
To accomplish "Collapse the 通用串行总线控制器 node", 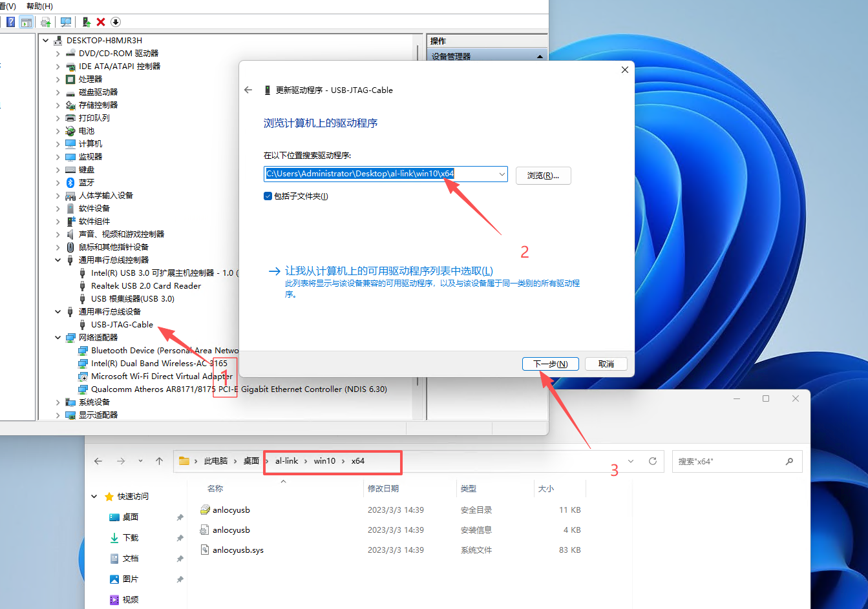I will [58, 260].
